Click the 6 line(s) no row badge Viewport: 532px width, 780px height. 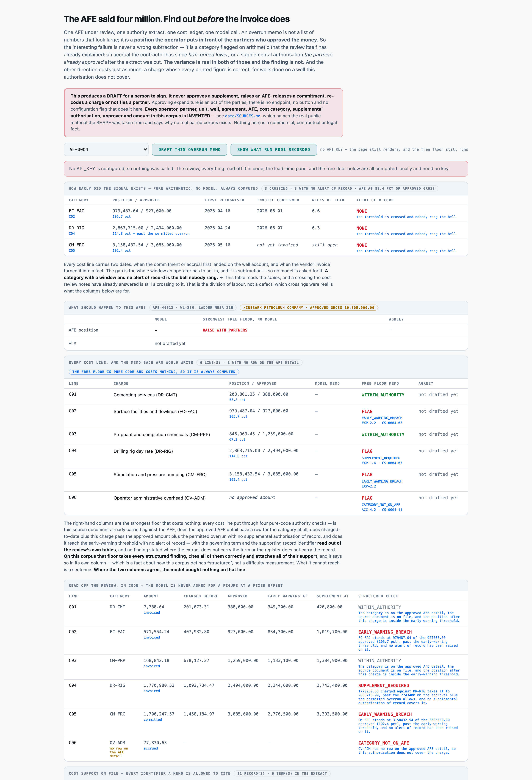tap(249, 363)
